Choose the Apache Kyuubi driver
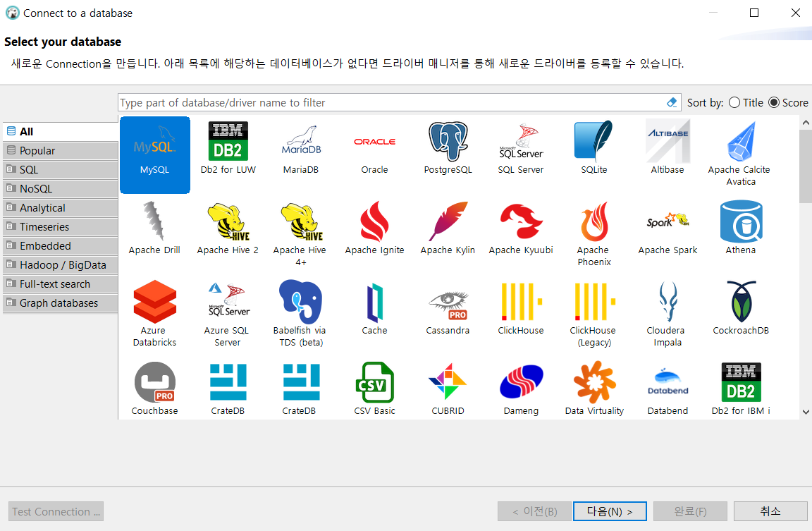This screenshot has height=531, width=812. (521, 228)
